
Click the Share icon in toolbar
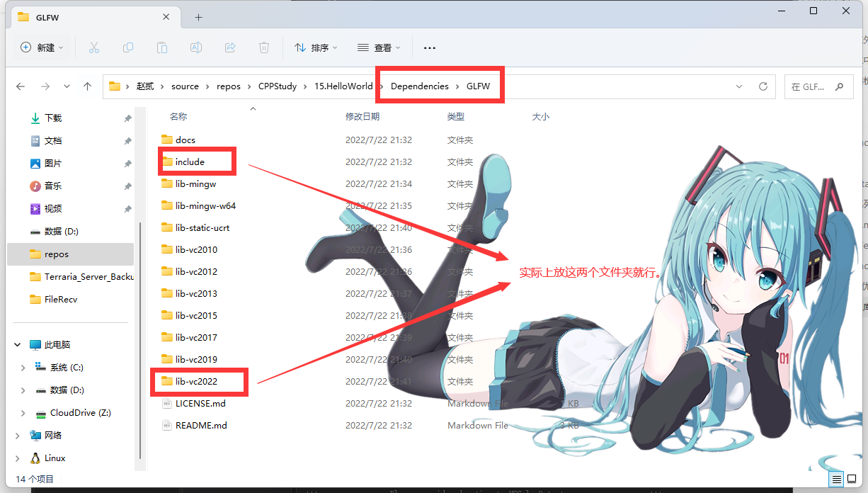pyautogui.click(x=230, y=47)
